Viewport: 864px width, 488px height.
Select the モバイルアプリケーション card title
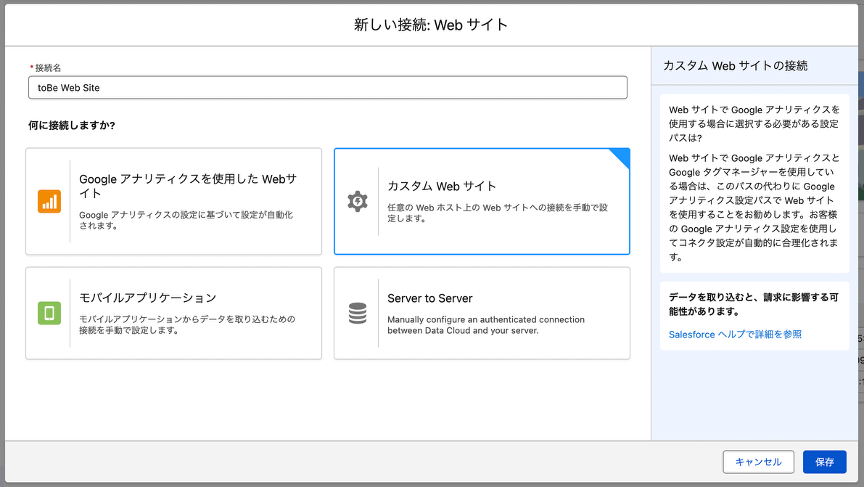pos(147,298)
